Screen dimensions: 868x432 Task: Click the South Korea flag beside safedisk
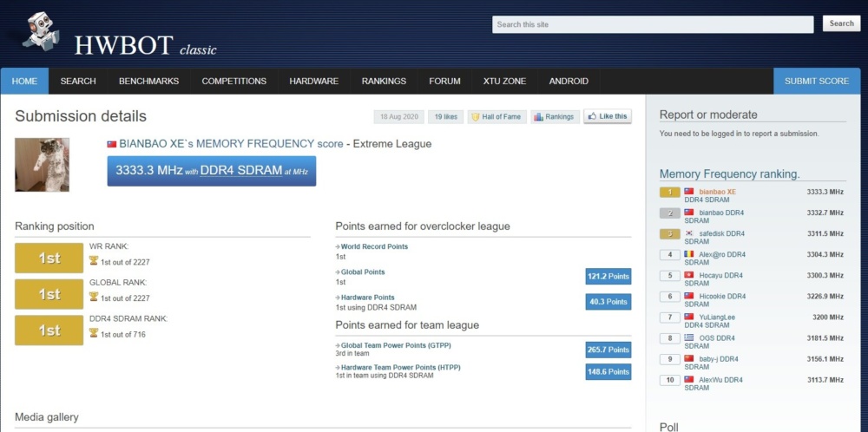(x=689, y=233)
